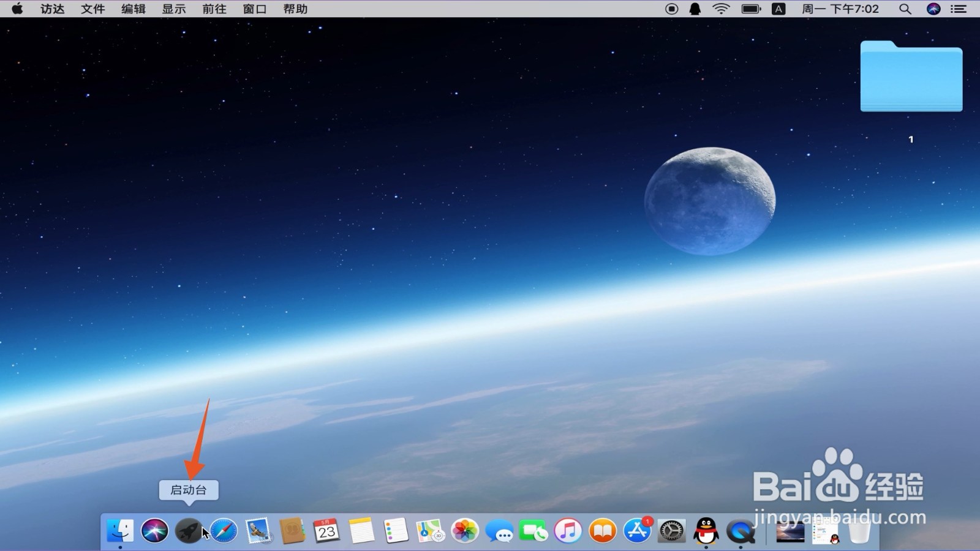Launch Siri from the Dock

[x=154, y=530]
